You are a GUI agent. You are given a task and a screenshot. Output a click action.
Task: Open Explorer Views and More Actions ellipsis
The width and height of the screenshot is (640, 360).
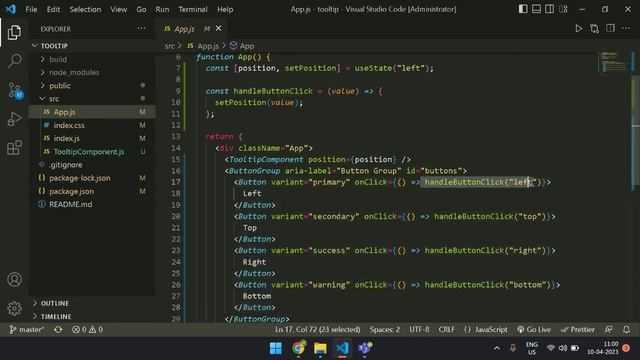point(141,29)
